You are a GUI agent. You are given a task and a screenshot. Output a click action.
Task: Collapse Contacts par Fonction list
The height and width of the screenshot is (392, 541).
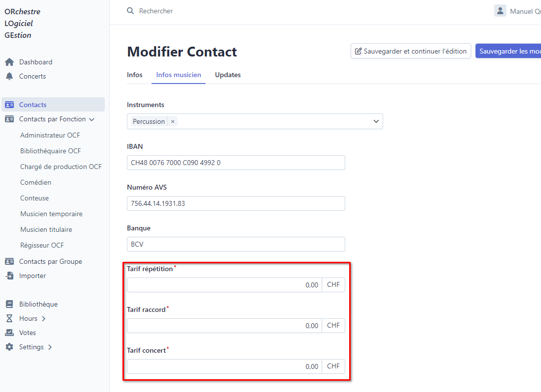click(x=91, y=119)
